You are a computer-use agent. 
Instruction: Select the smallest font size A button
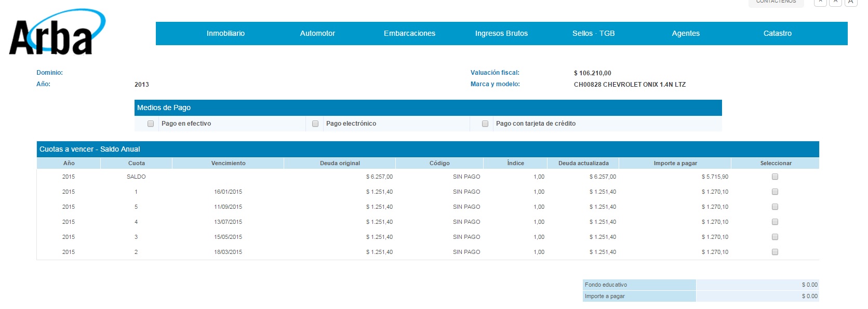(820, 2)
